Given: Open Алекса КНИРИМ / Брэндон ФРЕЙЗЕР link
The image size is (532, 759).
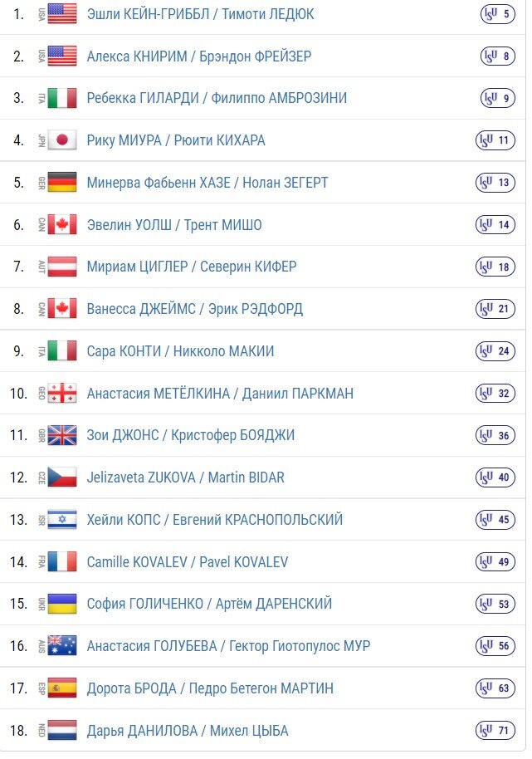Looking at the screenshot, I should (199, 56).
